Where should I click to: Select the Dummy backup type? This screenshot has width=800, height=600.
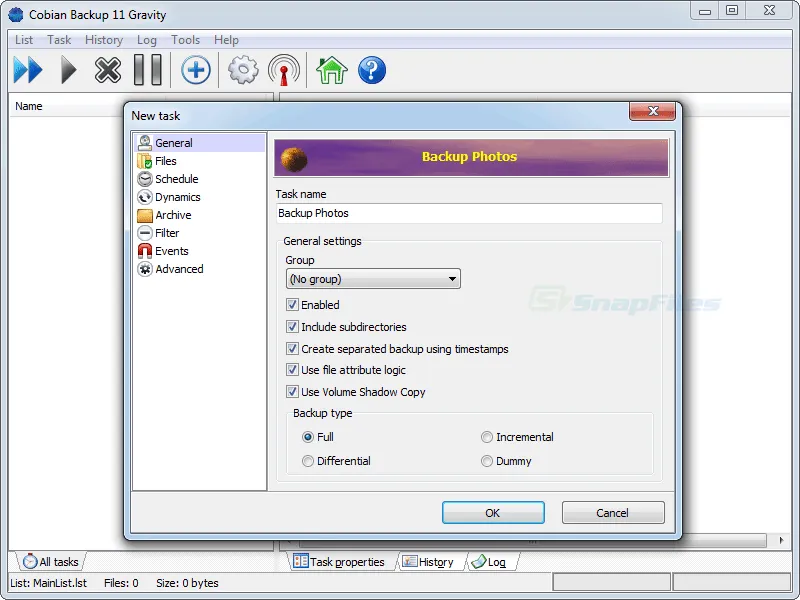(x=487, y=461)
